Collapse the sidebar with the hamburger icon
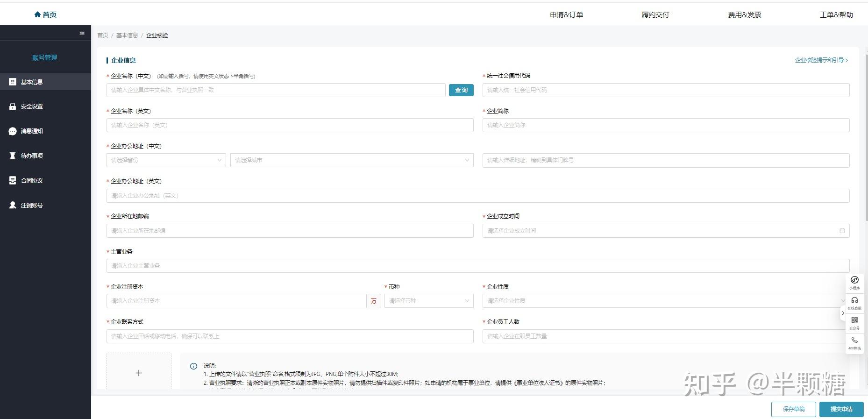 tap(82, 33)
